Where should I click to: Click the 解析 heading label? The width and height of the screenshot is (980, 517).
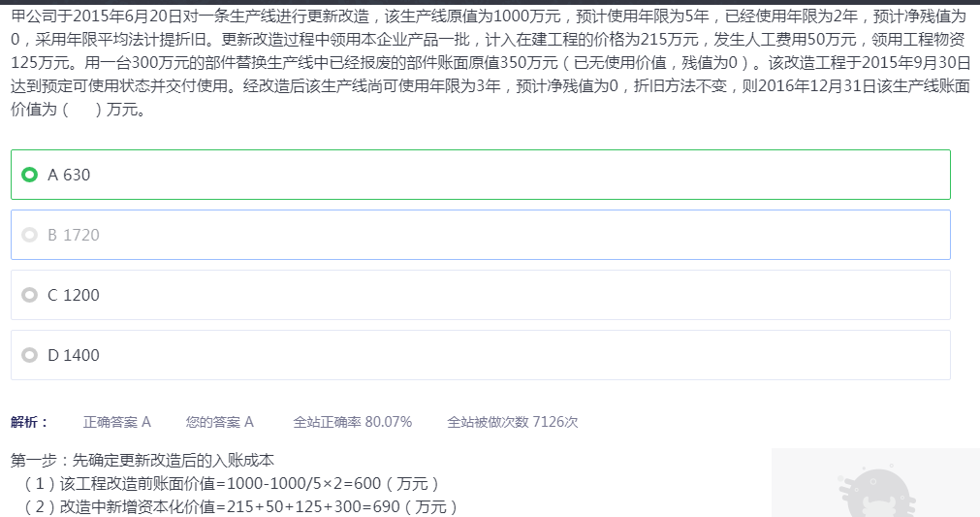click(29, 422)
